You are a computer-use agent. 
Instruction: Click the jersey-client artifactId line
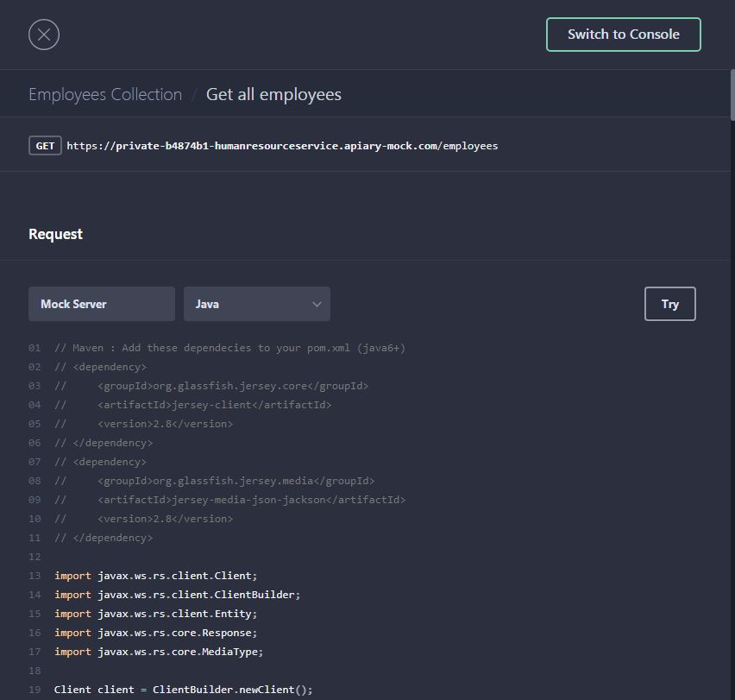pos(214,405)
